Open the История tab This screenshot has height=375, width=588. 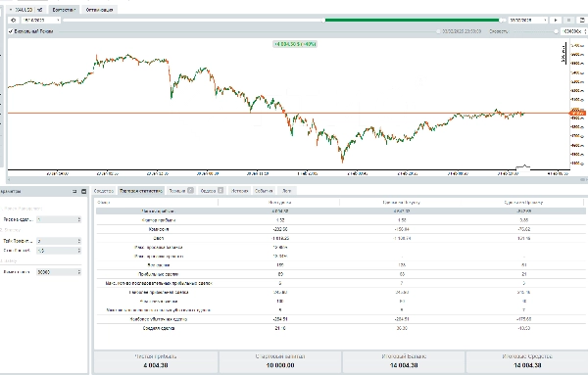click(x=240, y=191)
